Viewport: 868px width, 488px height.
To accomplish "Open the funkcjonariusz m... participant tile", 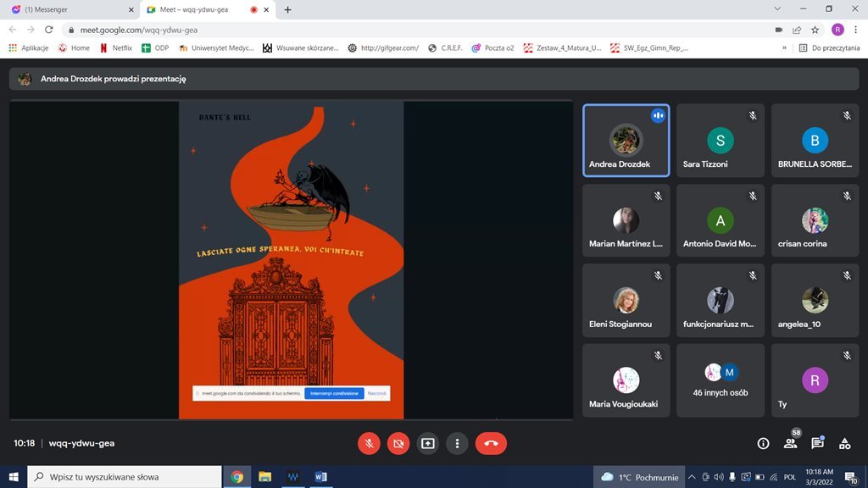I will click(x=721, y=301).
